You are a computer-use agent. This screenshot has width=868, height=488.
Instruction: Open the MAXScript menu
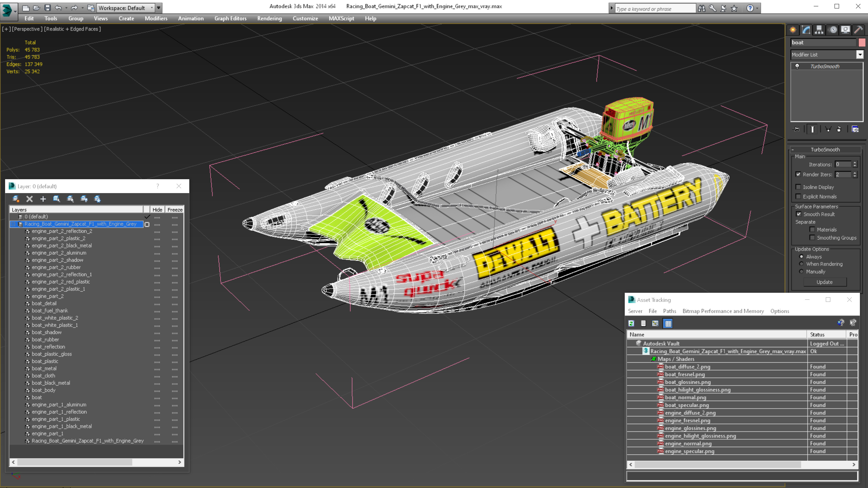[x=341, y=18]
